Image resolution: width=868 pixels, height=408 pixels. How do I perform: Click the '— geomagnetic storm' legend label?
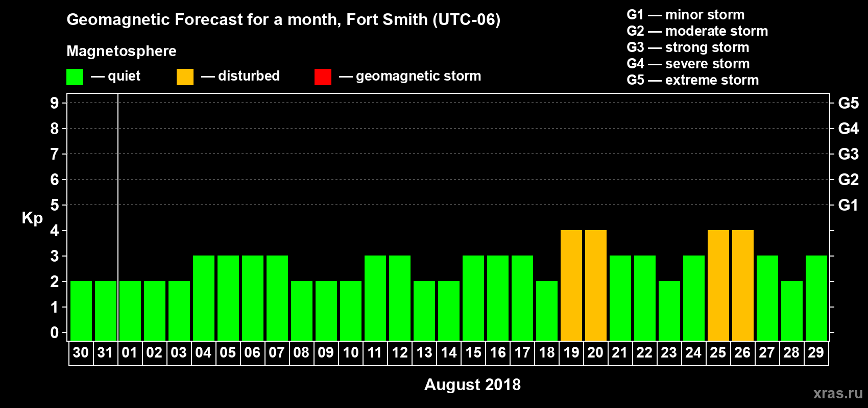[410, 76]
